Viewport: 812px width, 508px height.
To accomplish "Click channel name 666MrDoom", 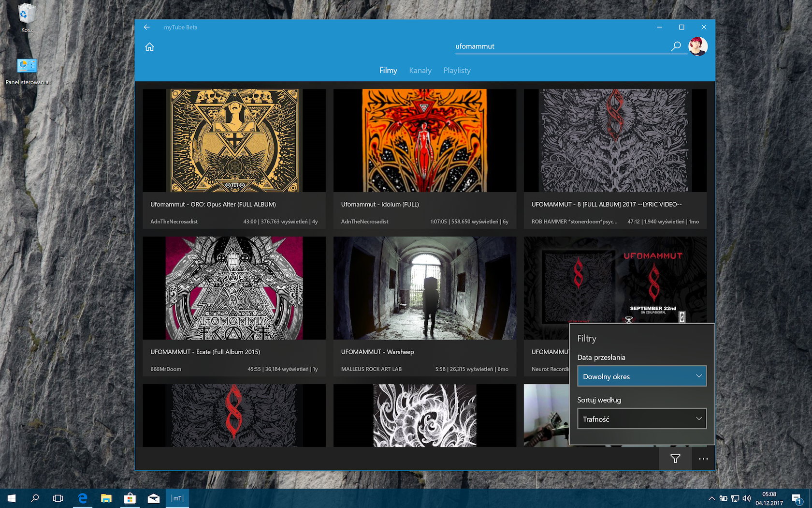I will tap(166, 369).
